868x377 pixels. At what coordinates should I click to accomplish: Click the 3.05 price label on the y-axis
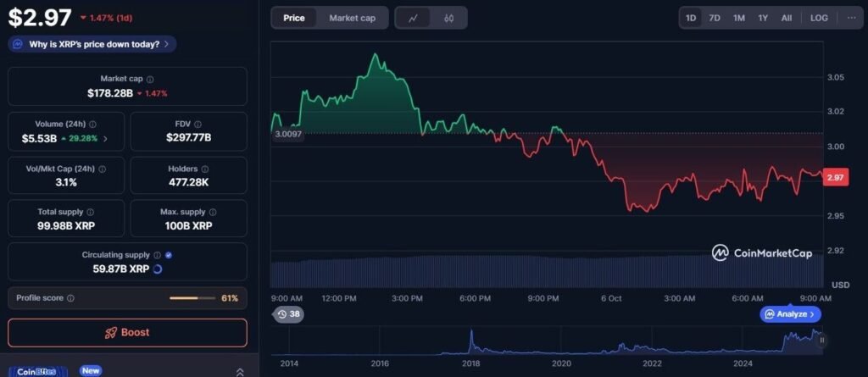click(836, 77)
